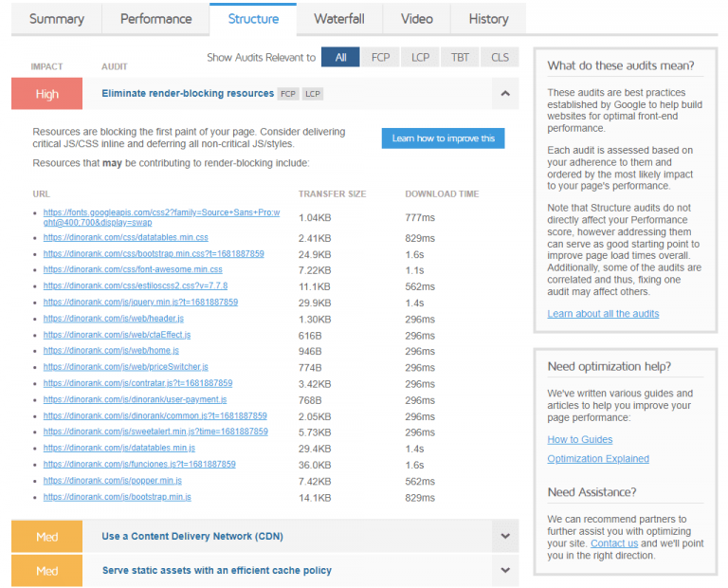
Task: Switch to the Summary tab
Action: 57,19
